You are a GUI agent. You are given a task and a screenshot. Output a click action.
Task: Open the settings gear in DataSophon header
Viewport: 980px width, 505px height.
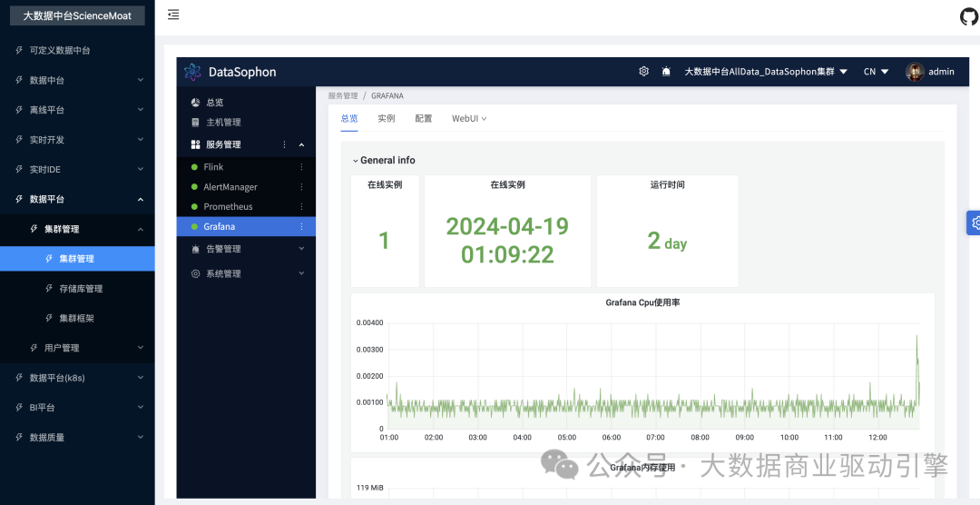(x=643, y=72)
